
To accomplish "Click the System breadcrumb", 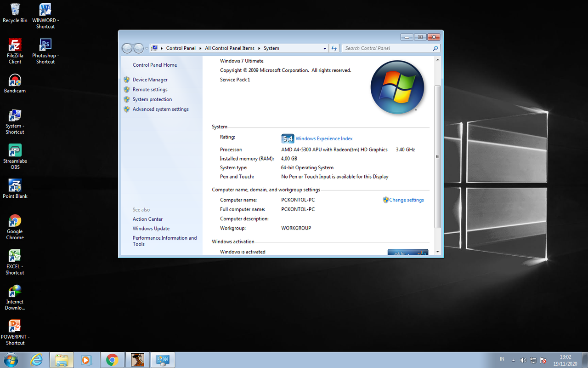I will [271, 48].
